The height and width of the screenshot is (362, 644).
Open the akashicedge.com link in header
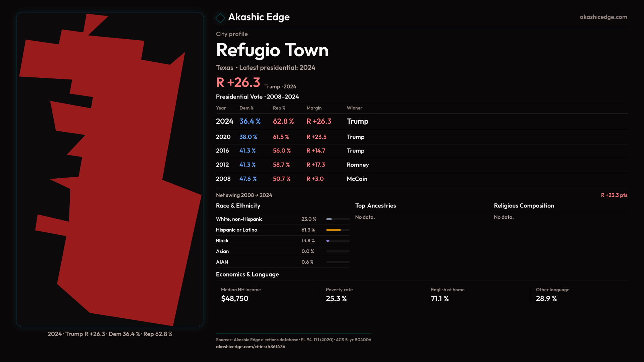coord(603,17)
